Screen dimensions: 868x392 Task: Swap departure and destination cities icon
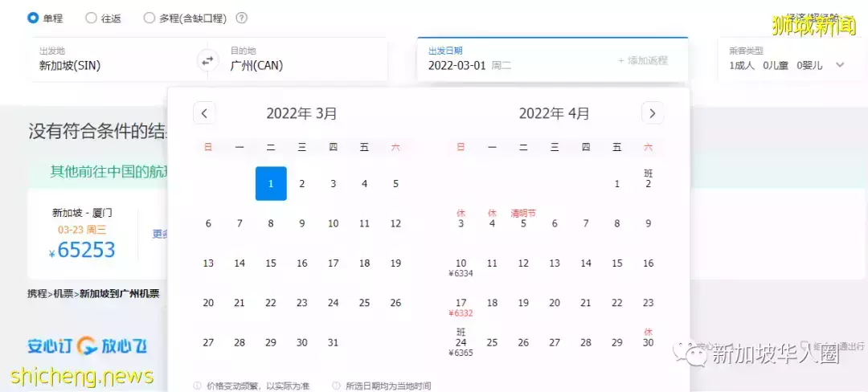point(207,61)
